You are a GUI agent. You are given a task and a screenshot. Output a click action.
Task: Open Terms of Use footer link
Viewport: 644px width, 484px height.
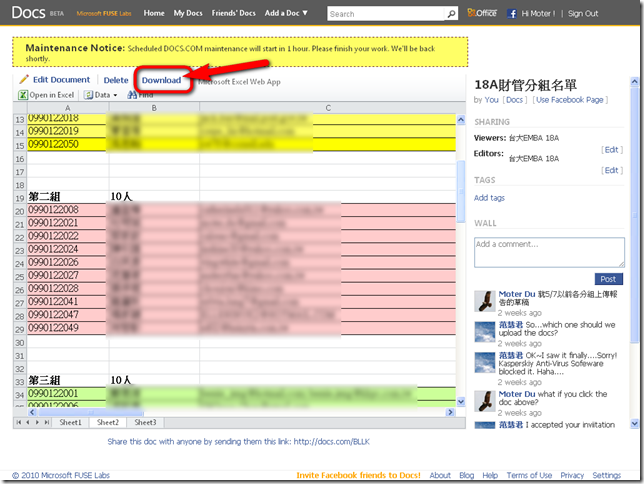point(529,475)
